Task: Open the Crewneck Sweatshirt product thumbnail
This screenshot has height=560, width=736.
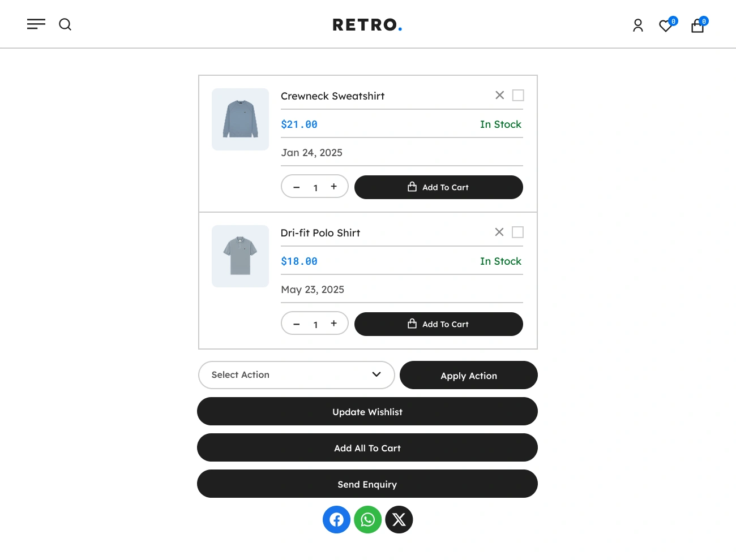Action: 241,119
